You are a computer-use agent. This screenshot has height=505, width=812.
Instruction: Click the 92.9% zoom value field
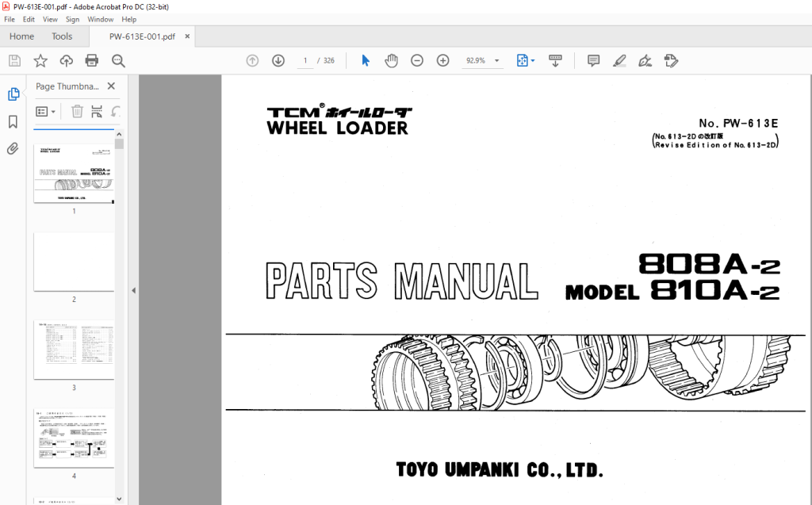click(476, 60)
